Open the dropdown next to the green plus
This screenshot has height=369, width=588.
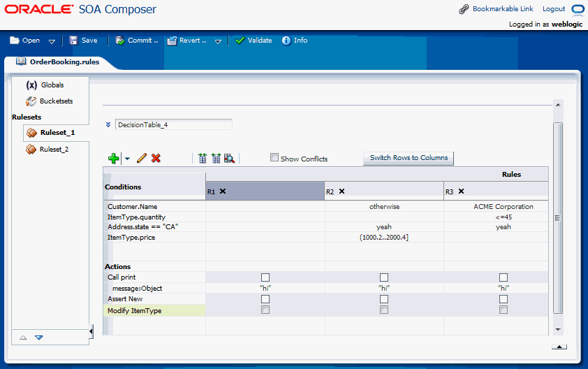tap(127, 159)
